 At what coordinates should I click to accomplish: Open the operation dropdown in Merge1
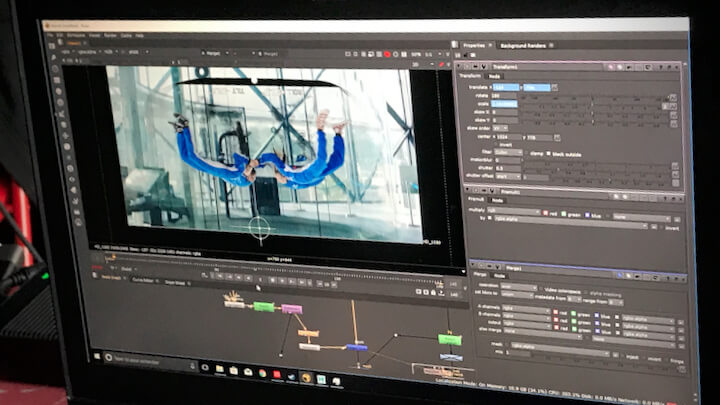(x=518, y=287)
